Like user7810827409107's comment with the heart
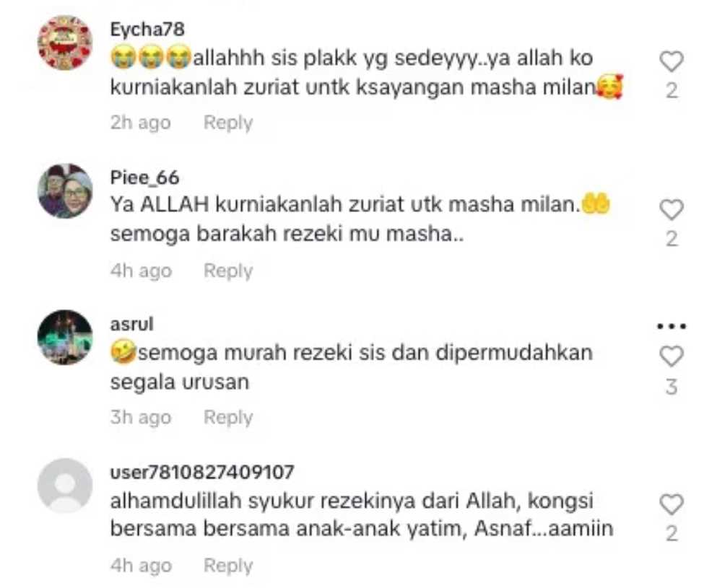Screen dimensions: 717x588 pyautogui.click(x=671, y=504)
